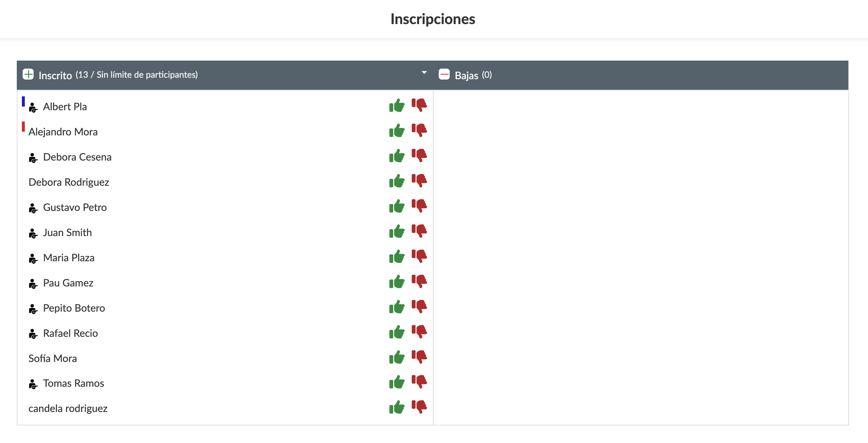
Task: Click the user icon beside Juan Smith
Action: coord(33,233)
